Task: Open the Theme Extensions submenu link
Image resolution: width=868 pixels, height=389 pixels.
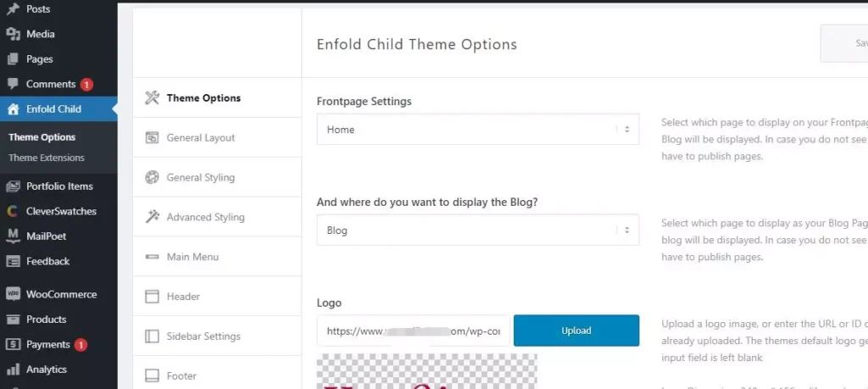Action: 47,158
